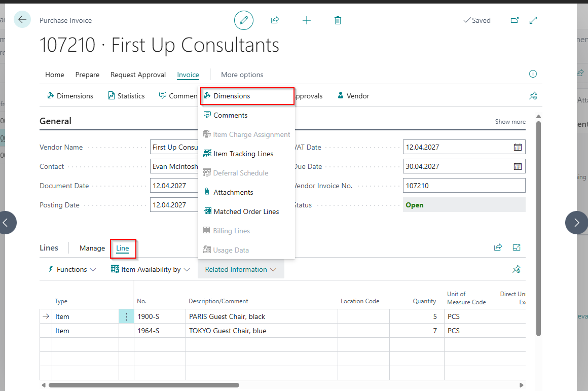588x391 pixels.
Task: Open Dimensions in the Invoice action bar
Action: (70, 96)
